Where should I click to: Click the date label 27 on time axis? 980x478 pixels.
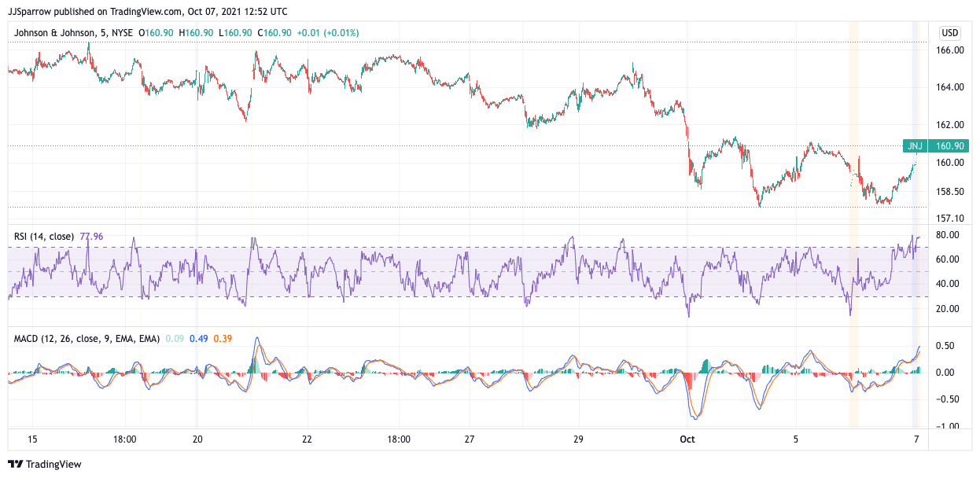tap(470, 439)
